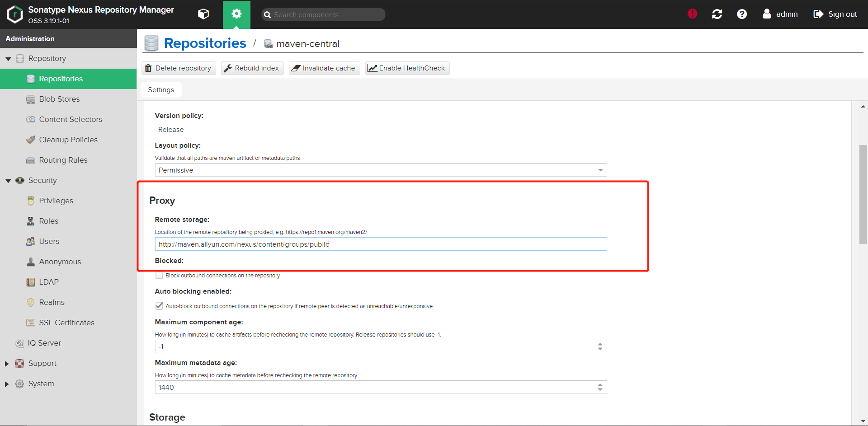Image resolution: width=868 pixels, height=426 pixels.
Task: Open the admin user account
Action: tap(780, 14)
